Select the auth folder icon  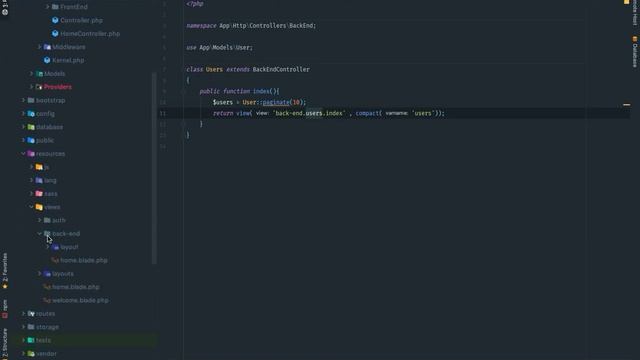(47, 220)
